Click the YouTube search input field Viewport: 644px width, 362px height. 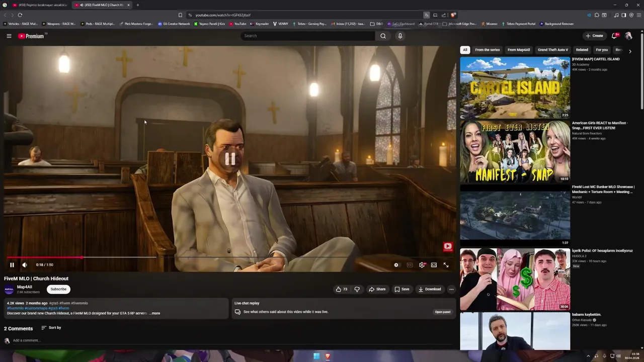click(307, 36)
